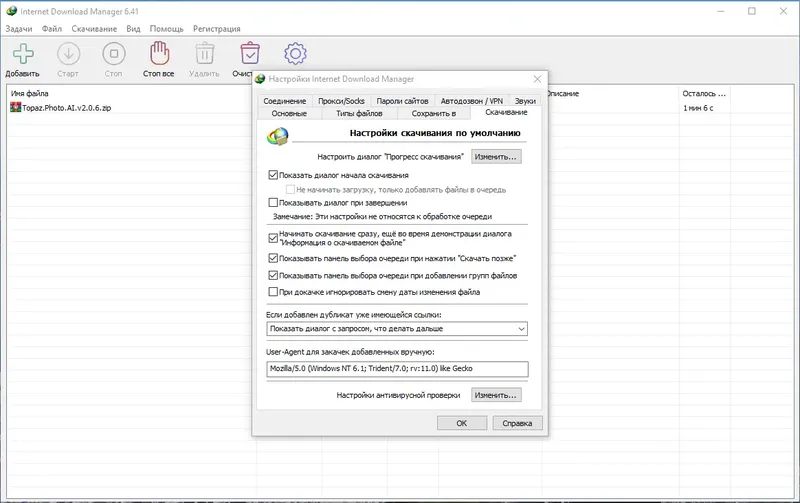Switch to the Прокси/Socks tab

[x=341, y=101]
